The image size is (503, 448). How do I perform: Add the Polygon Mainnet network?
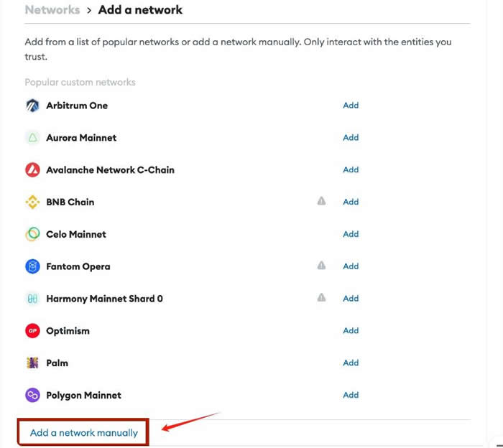pyautogui.click(x=351, y=395)
